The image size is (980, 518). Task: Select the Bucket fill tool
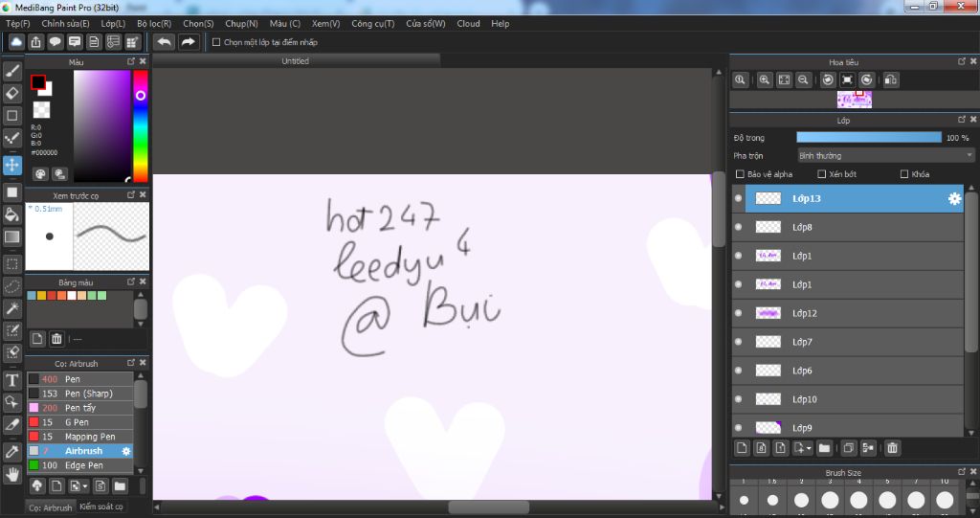tap(11, 214)
